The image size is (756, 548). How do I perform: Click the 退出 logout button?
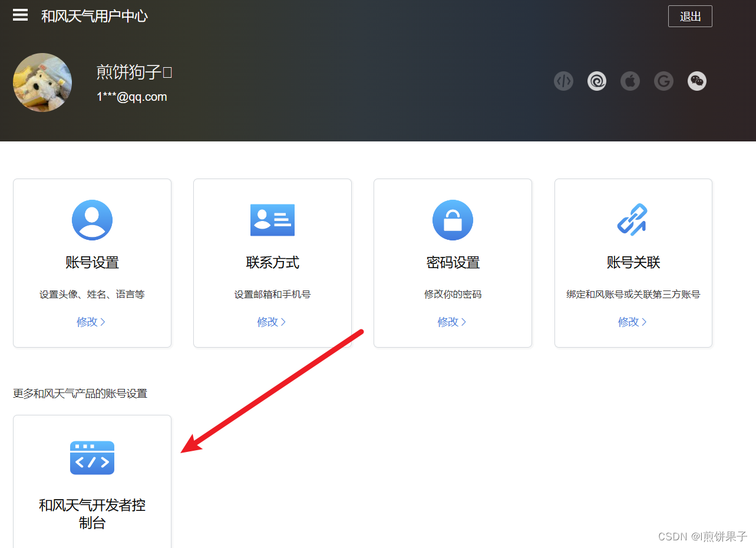(690, 16)
